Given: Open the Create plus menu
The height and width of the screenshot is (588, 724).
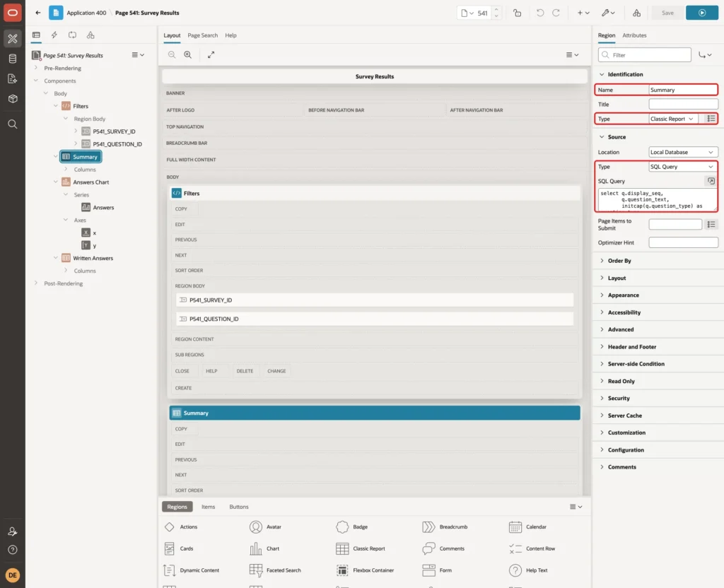Looking at the screenshot, I should (583, 13).
